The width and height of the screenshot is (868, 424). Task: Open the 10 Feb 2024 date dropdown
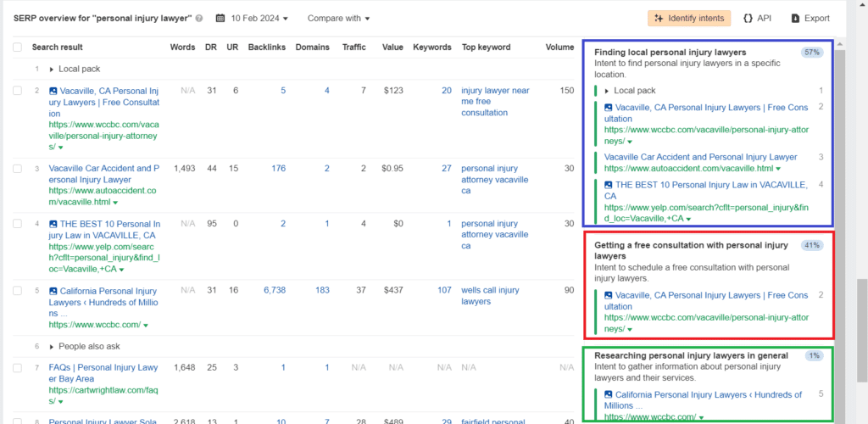pos(259,19)
